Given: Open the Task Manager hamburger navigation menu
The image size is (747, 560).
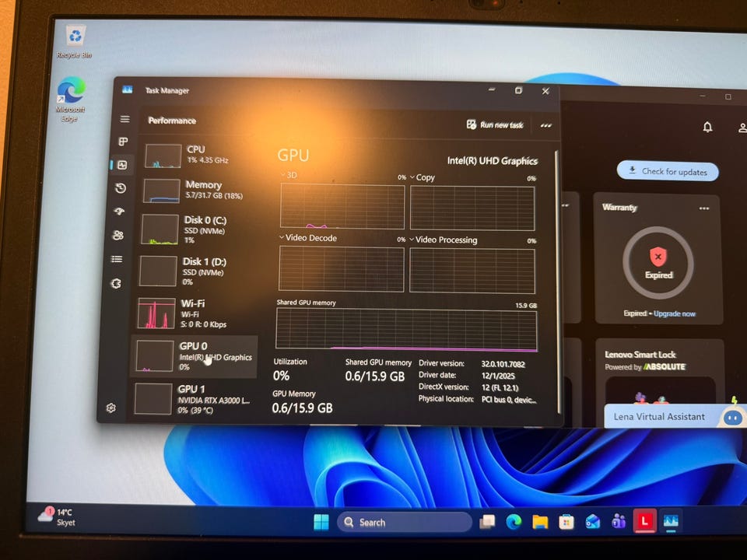Looking at the screenshot, I should point(124,119).
